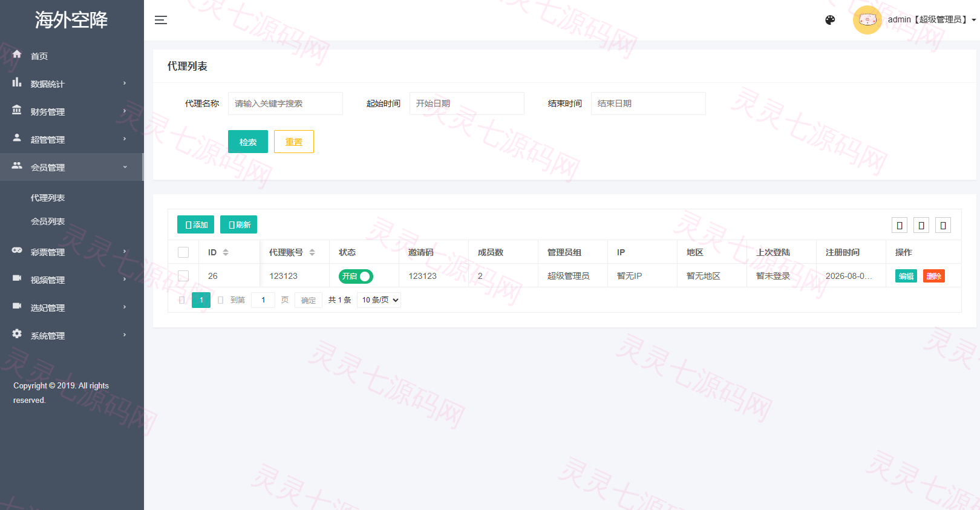This screenshot has height=510, width=980.
Task: Collapse 会员管理 menu chevron
Action: 125,167
